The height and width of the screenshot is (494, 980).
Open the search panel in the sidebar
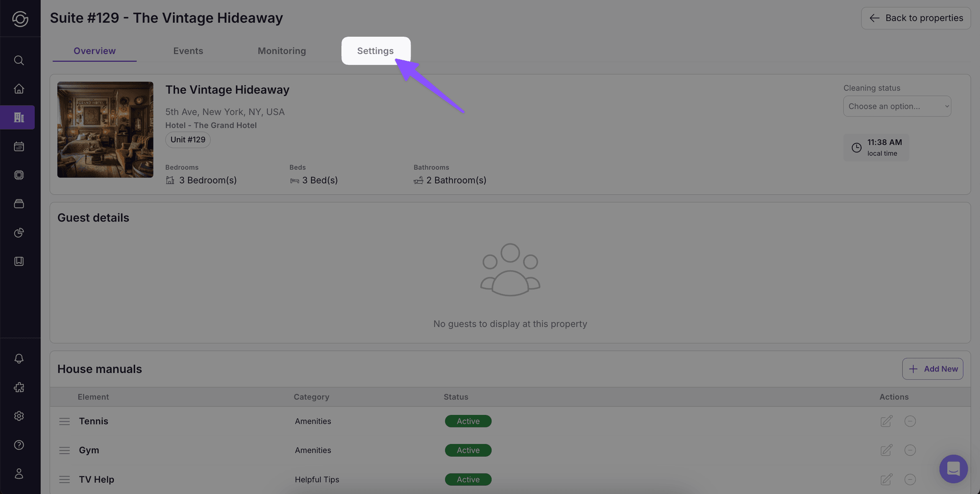point(19,60)
